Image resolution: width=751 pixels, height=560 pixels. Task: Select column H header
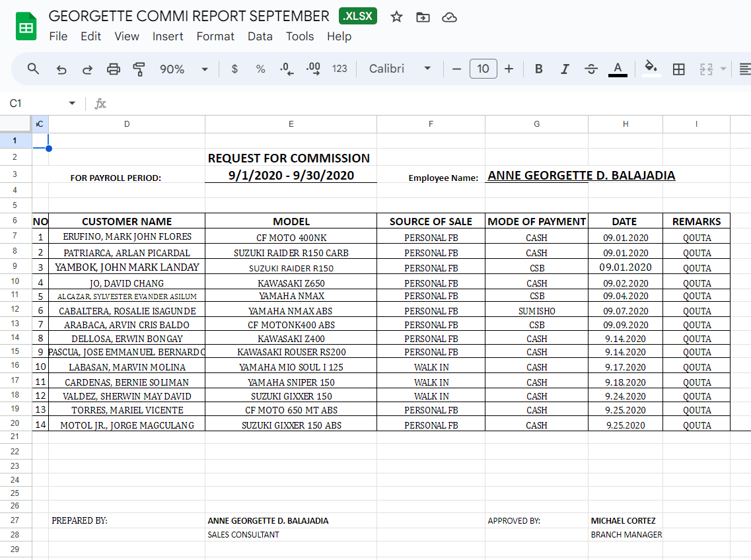point(626,124)
